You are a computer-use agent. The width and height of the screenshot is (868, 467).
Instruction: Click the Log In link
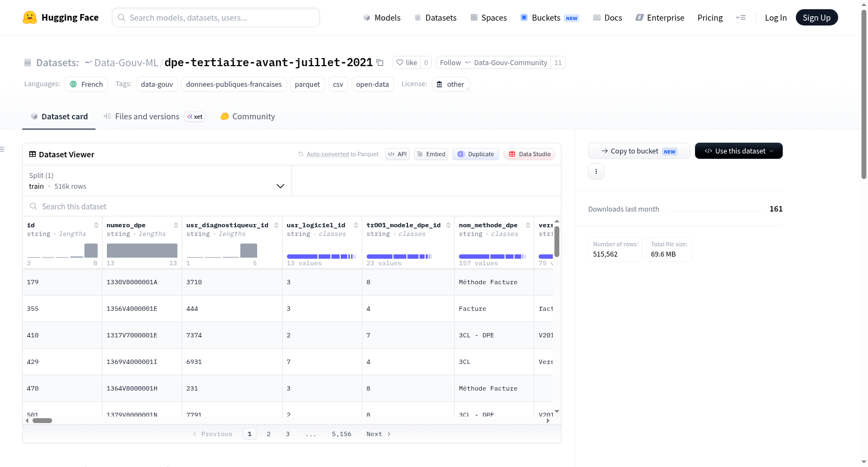(776, 18)
